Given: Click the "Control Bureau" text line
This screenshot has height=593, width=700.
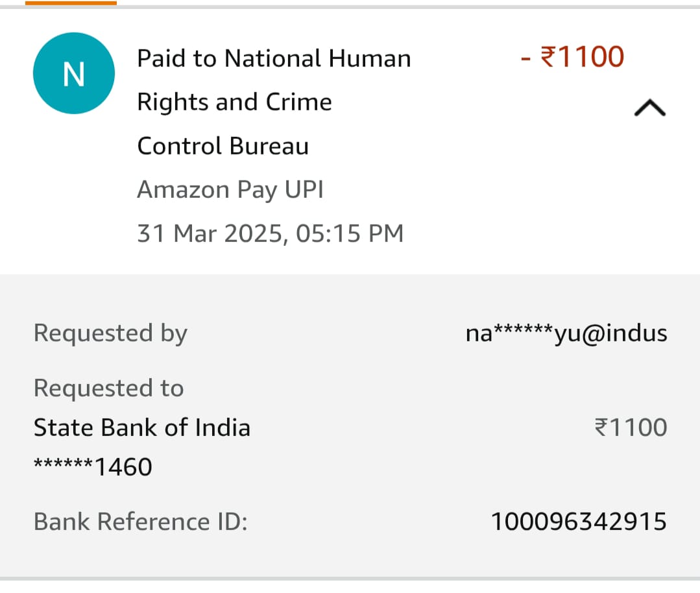Looking at the screenshot, I should tap(223, 146).
